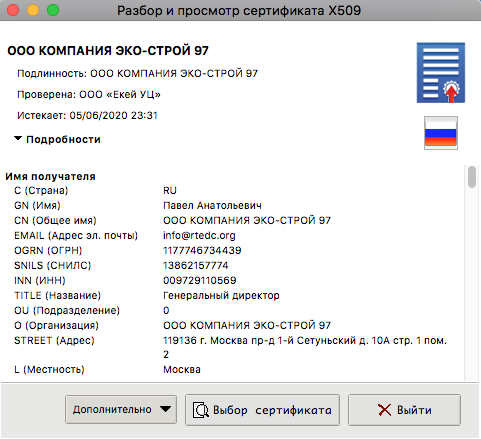
Task: Select the OGRN (ОГРН) row
Action: click(233, 250)
